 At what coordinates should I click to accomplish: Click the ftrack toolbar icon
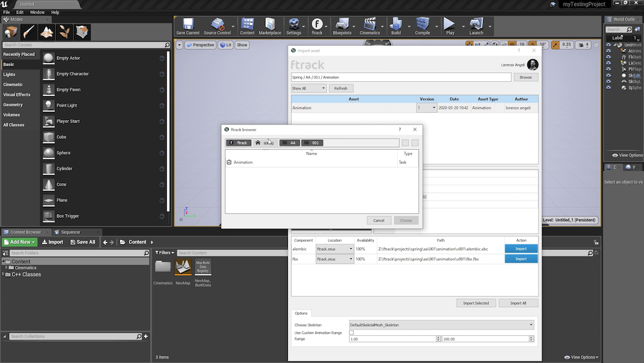pos(317,26)
